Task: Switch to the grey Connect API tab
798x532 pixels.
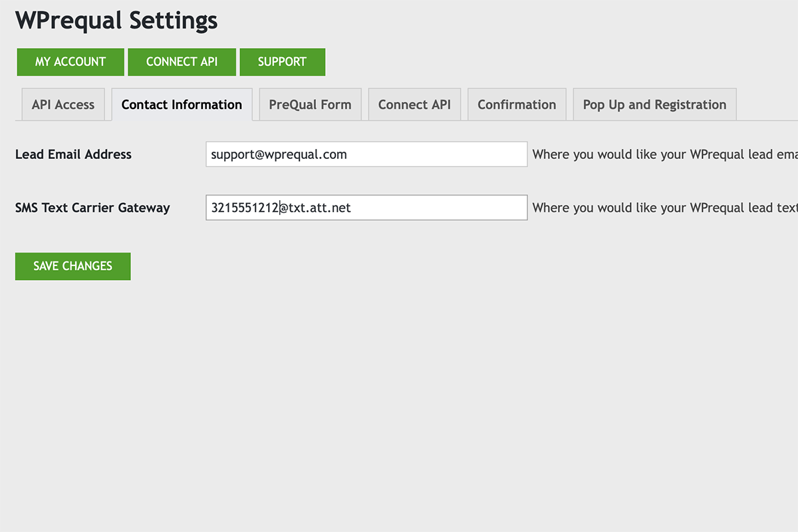Action: (x=414, y=104)
